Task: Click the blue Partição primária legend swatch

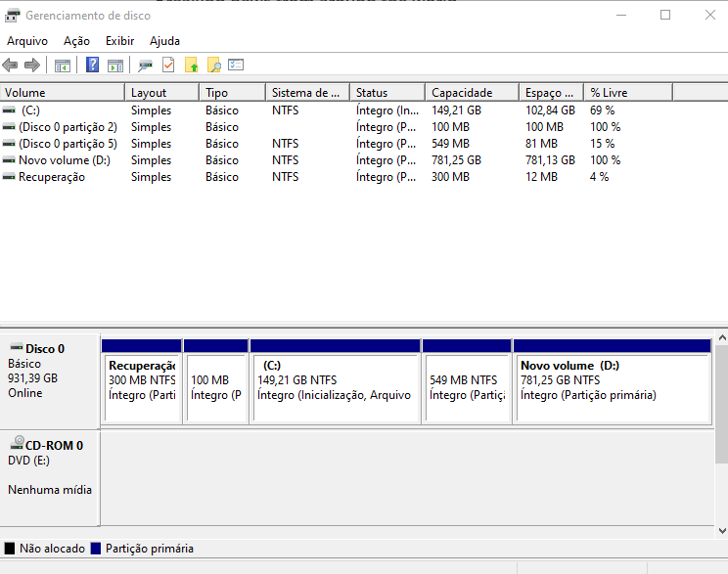Action: (96, 549)
